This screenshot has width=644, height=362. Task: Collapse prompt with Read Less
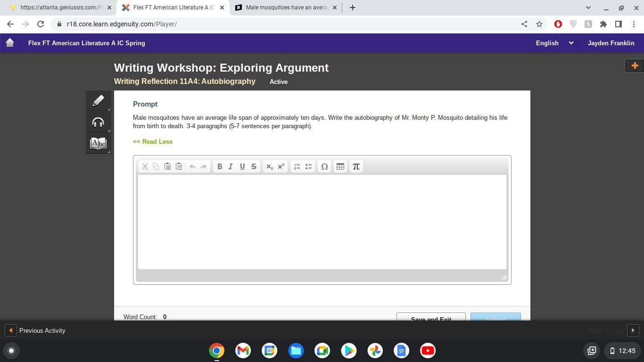click(x=153, y=141)
